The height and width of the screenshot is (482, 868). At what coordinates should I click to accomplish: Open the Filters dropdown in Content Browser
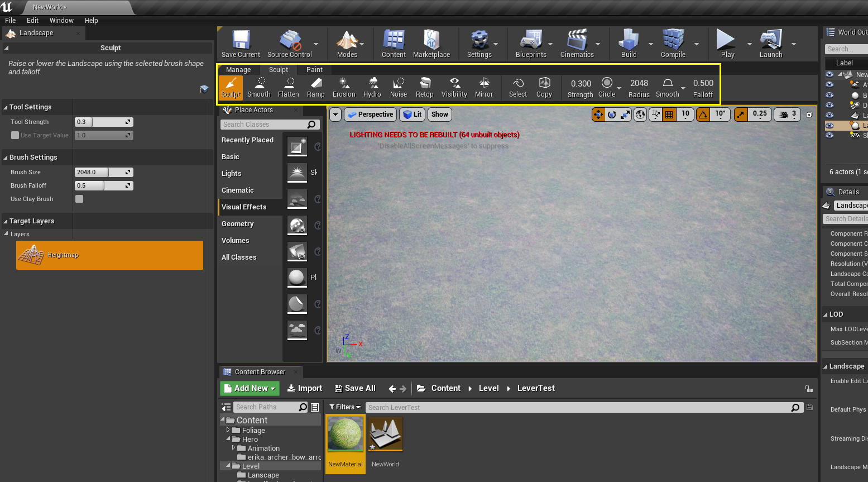click(x=344, y=407)
